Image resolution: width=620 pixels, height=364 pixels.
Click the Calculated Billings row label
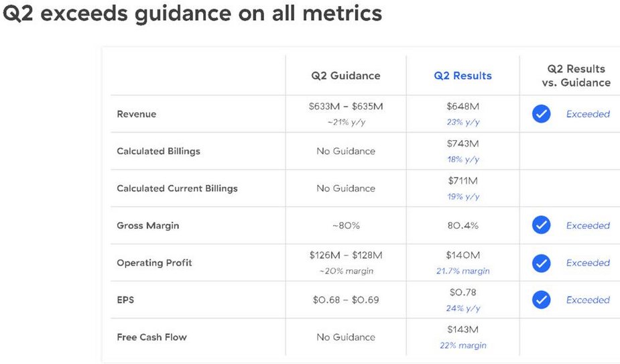(x=158, y=151)
